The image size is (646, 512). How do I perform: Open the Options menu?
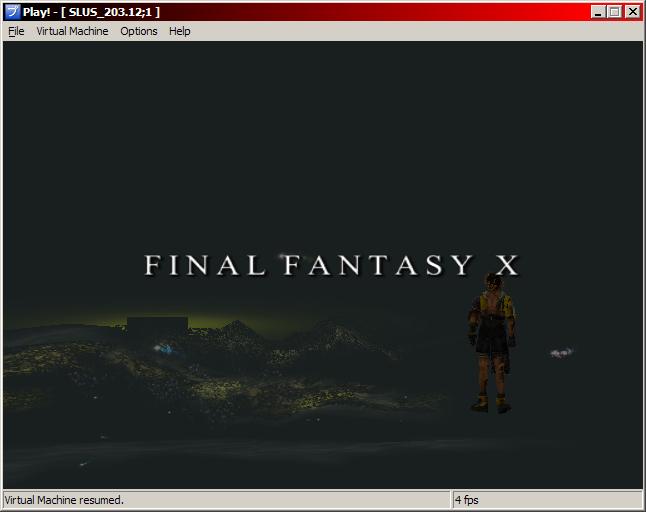(138, 31)
